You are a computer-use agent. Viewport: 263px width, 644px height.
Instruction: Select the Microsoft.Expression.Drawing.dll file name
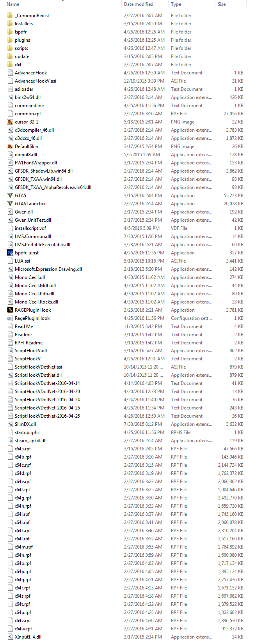coord(48,269)
